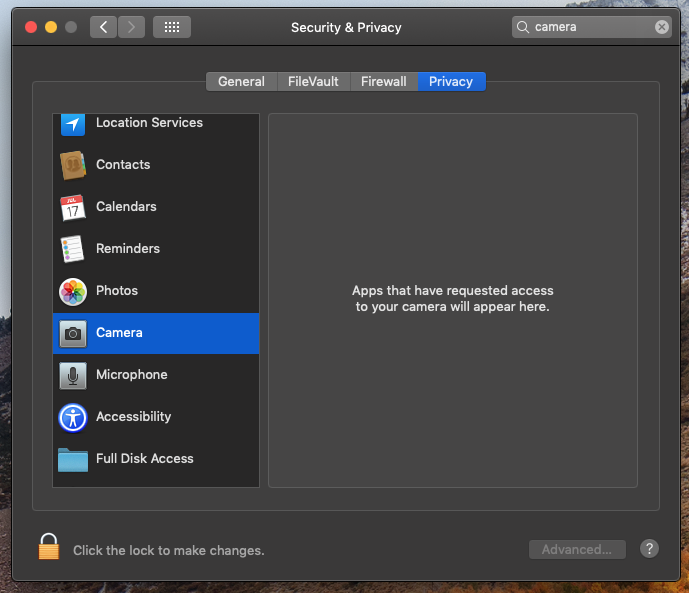The height and width of the screenshot is (593, 689).
Task: Click the Photos pinwheel icon
Action: [73, 292]
